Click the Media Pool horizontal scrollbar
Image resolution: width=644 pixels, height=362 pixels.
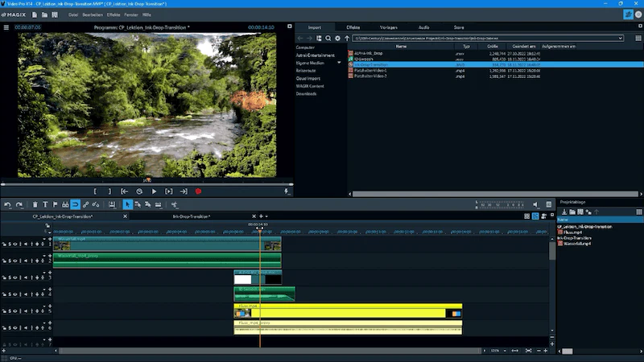(495, 194)
